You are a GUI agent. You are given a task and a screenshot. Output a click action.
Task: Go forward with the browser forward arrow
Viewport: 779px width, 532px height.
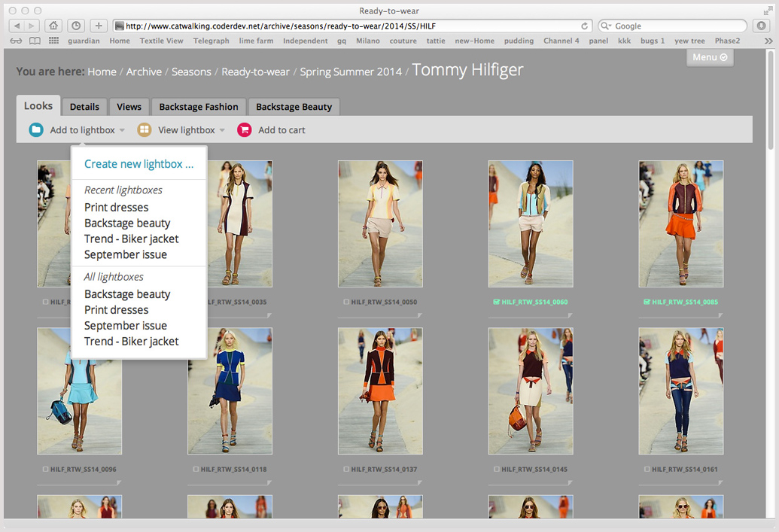(x=32, y=26)
